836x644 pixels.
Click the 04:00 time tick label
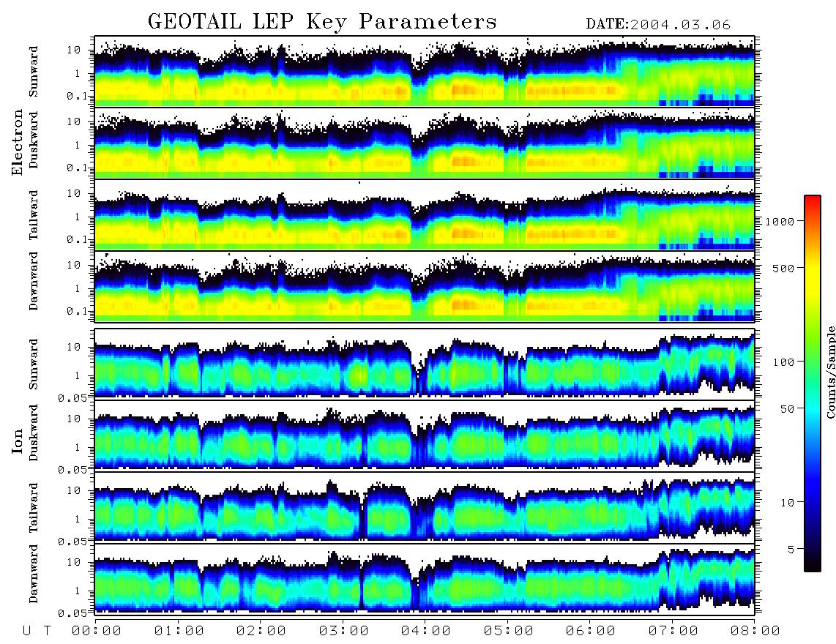point(426,632)
